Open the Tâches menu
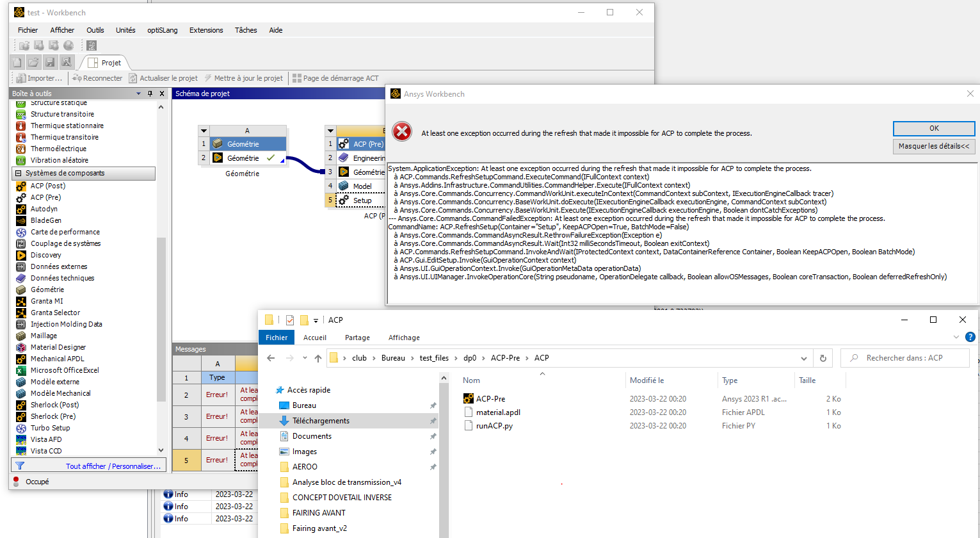The image size is (980, 538). click(246, 30)
